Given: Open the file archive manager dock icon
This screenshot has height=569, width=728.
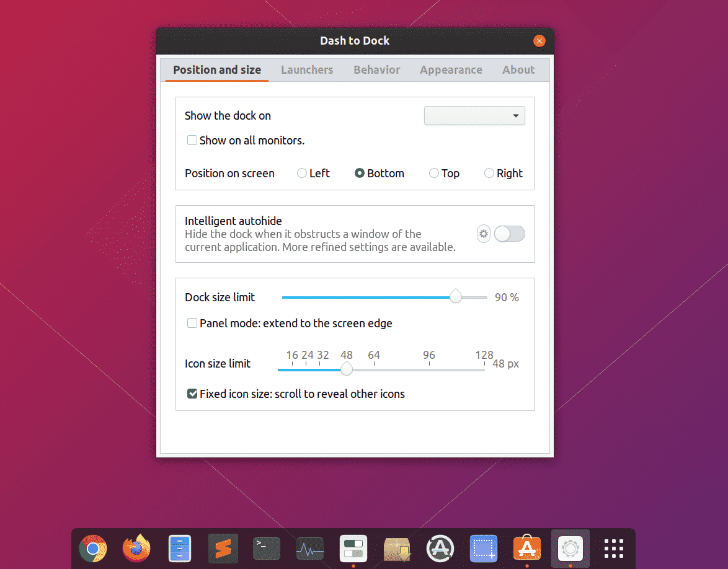Looking at the screenshot, I should [x=180, y=549].
